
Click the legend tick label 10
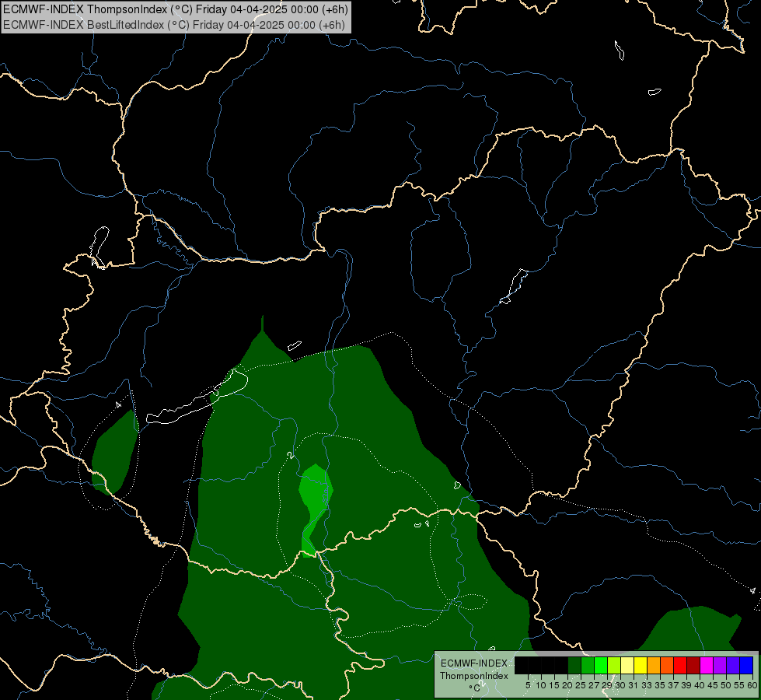tap(541, 685)
